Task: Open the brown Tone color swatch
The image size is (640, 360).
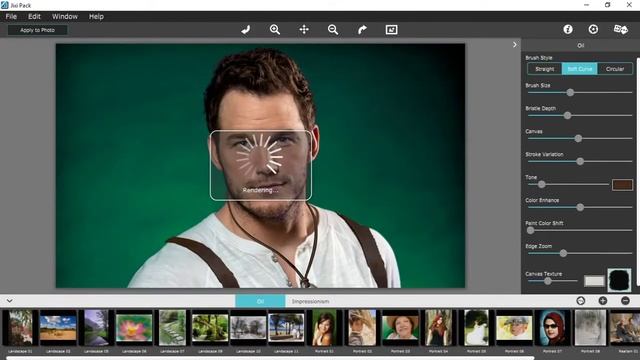Action: [622, 185]
